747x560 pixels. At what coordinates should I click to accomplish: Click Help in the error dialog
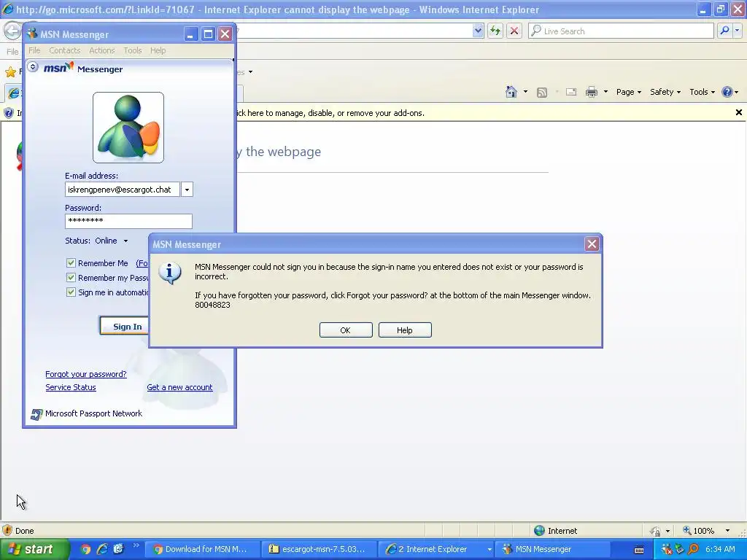(x=405, y=330)
